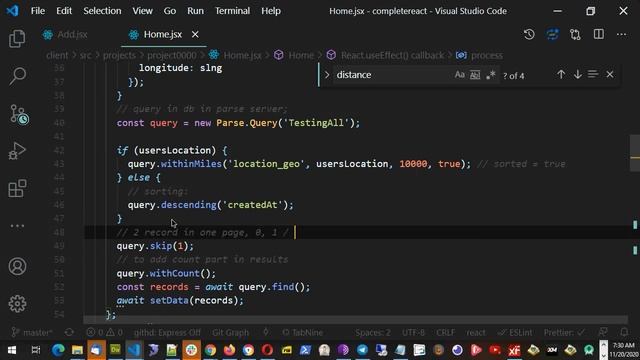Click the master branch status item
This screenshot has width=640, height=360.
[32, 333]
